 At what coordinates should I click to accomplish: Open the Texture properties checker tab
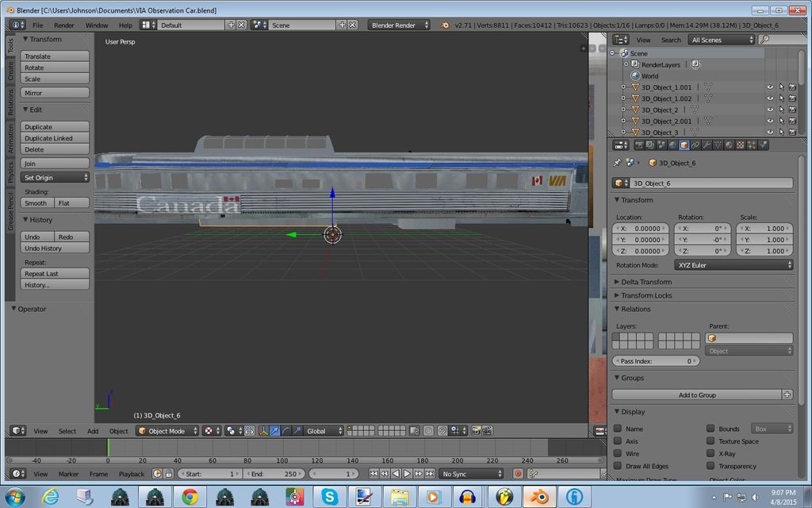pos(741,146)
